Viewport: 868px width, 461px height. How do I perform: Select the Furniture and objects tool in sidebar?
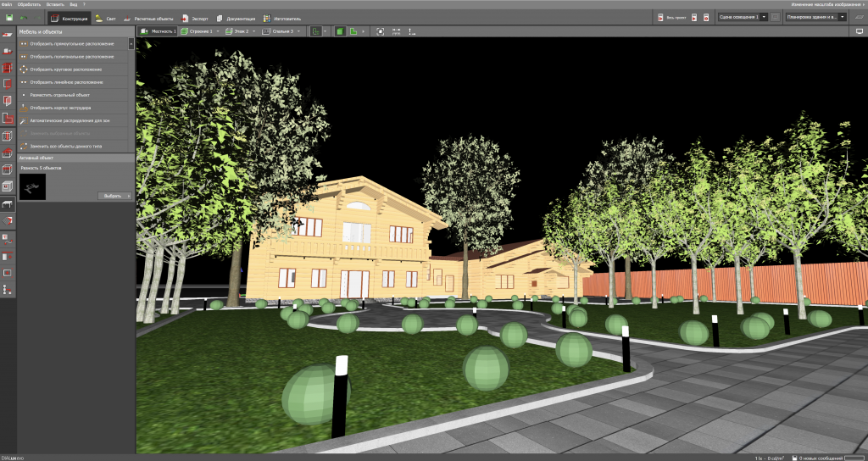8,203
